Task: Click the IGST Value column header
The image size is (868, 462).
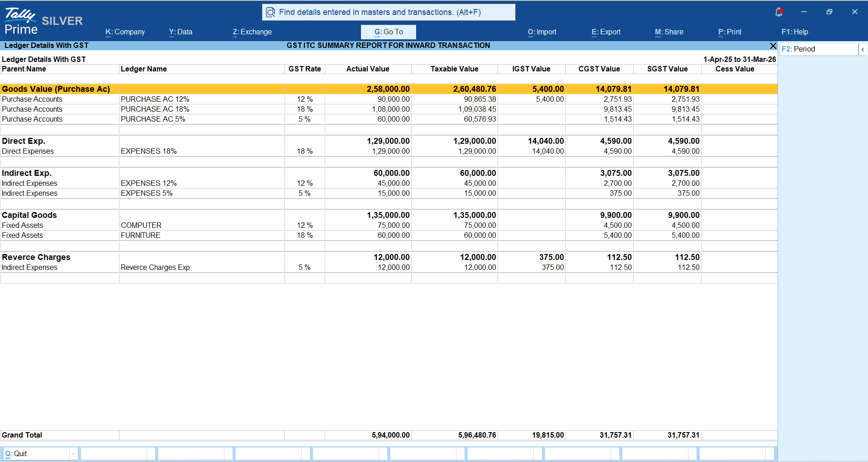Action: (531, 69)
